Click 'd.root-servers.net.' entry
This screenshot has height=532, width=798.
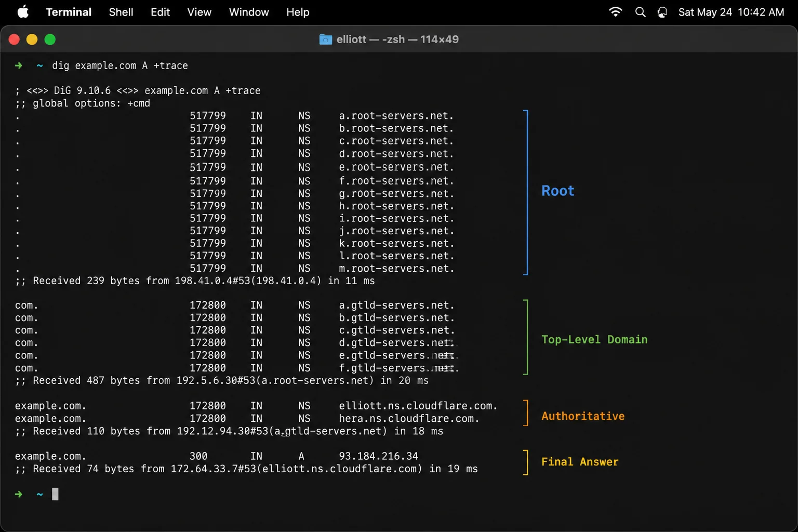(x=396, y=153)
